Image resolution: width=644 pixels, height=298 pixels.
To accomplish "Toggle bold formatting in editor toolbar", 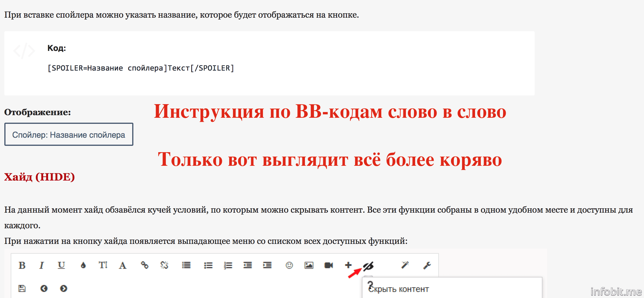I will (22, 265).
